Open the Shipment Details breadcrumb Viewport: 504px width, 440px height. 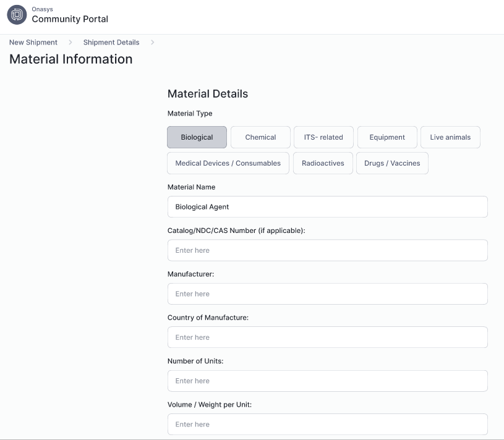(111, 43)
